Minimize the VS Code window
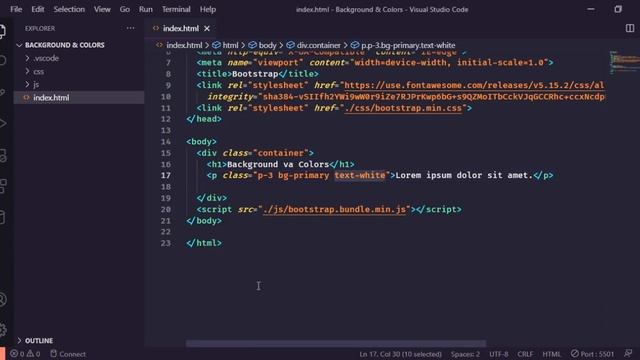The height and width of the screenshot is (360, 640). [591, 9]
